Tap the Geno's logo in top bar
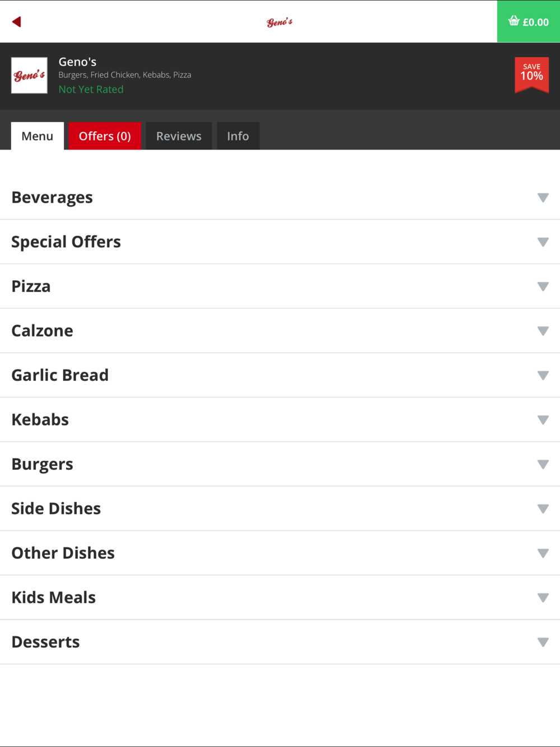Viewport: 560px width, 747px height. [279, 22]
